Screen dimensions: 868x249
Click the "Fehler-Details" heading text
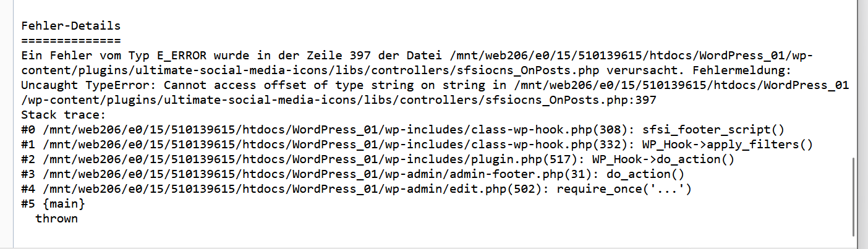coord(70,26)
